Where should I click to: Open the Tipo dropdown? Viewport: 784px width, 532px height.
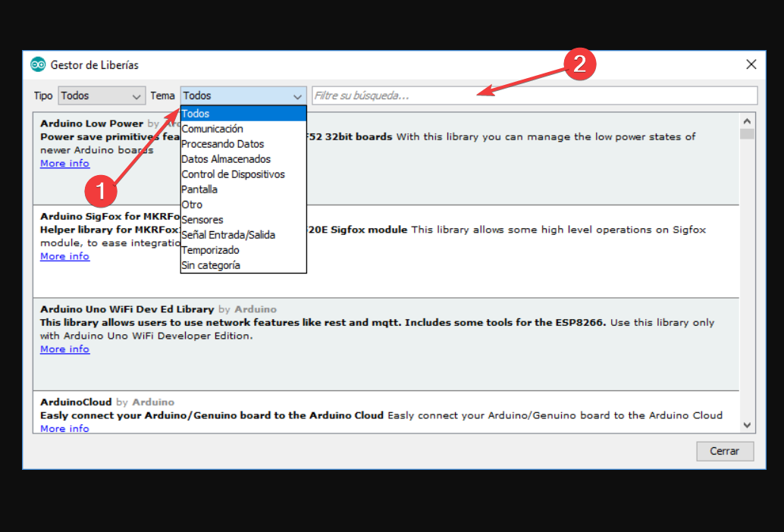(102, 95)
